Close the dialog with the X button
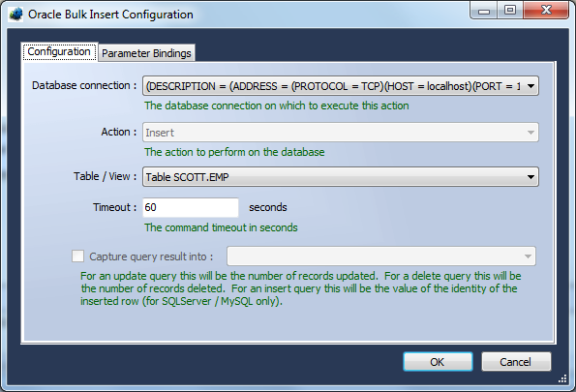576x392 pixels. click(x=546, y=11)
